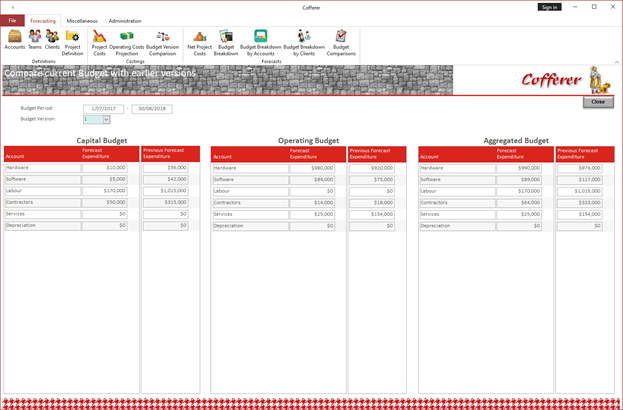The height and width of the screenshot is (410, 623).
Task: Open the File menu tab
Action: (x=12, y=21)
